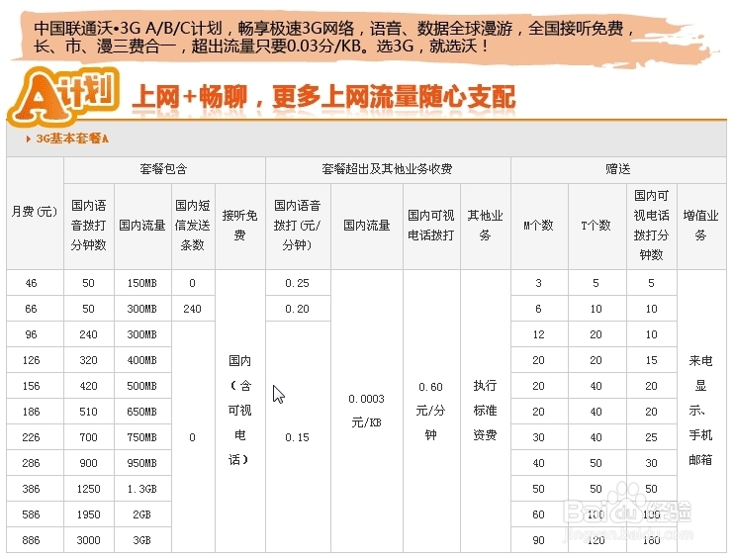Click the 国内可视电话拨打分钟数 header under 赠送
The width and height of the screenshot is (734, 560).
[652, 226]
